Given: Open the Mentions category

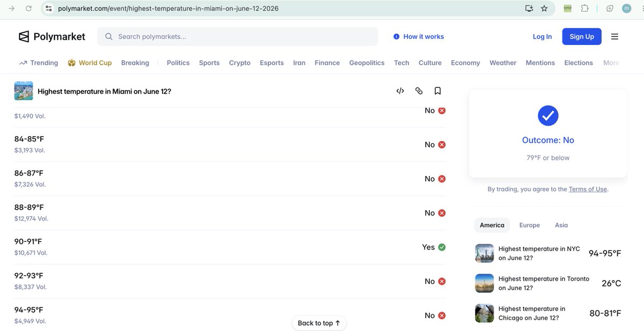Looking at the screenshot, I should [x=540, y=63].
